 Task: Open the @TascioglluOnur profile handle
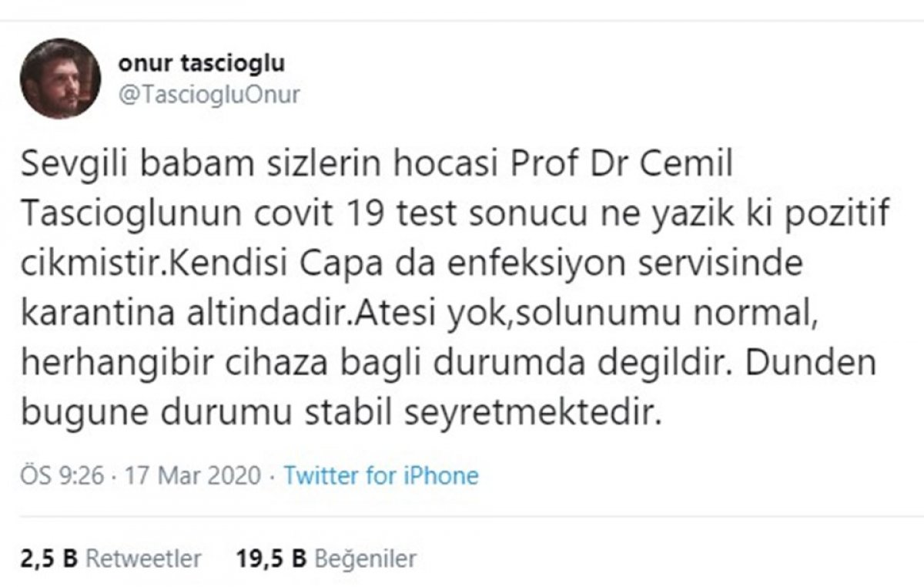point(209,96)
